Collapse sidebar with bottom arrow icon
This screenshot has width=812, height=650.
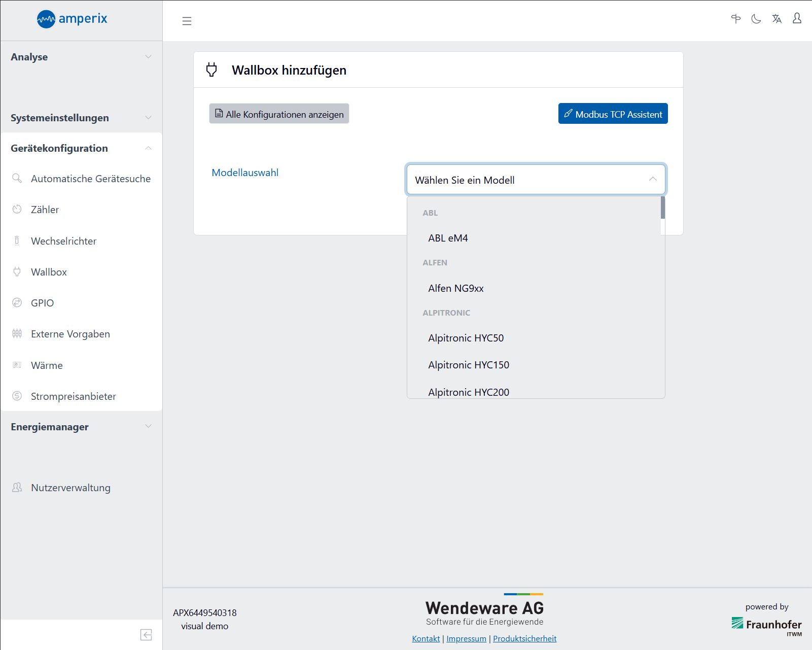click(x=146, y=635)
